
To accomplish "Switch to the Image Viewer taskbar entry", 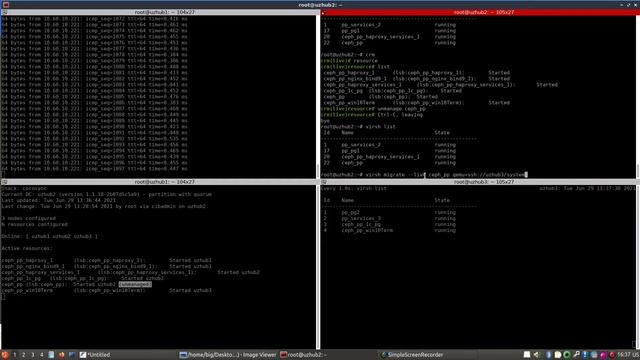I will click(x=228, y=355).
